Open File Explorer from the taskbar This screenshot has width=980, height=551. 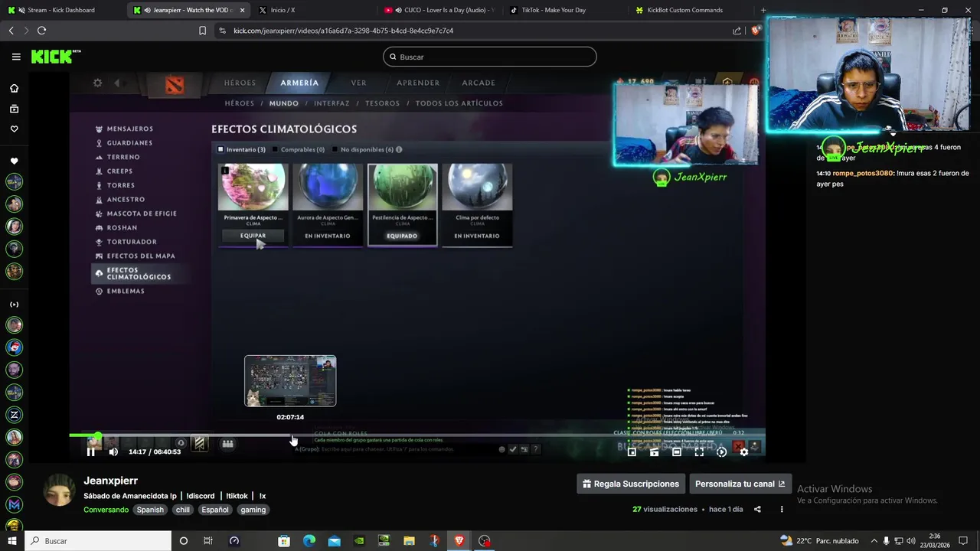click(409, 540)
